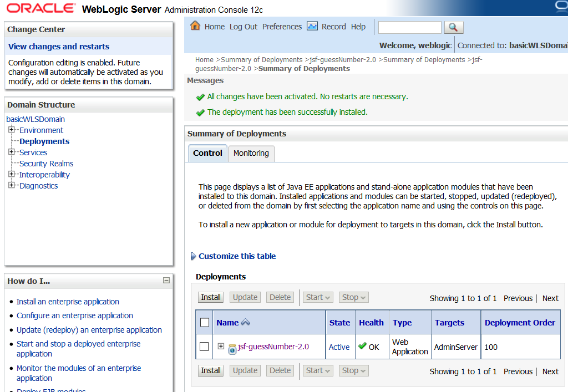
Task: Sort by the State column header
Action: point(340,323)
